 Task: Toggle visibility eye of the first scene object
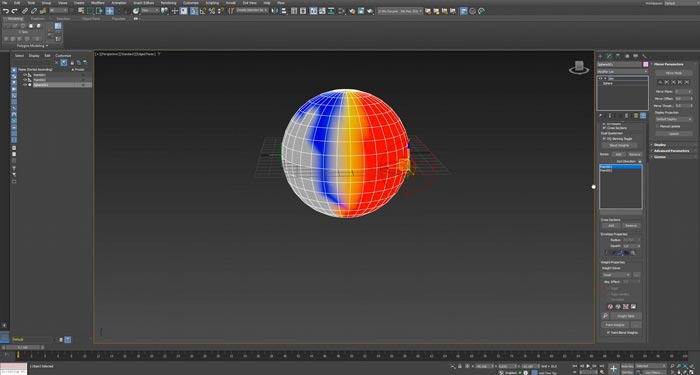25,75
